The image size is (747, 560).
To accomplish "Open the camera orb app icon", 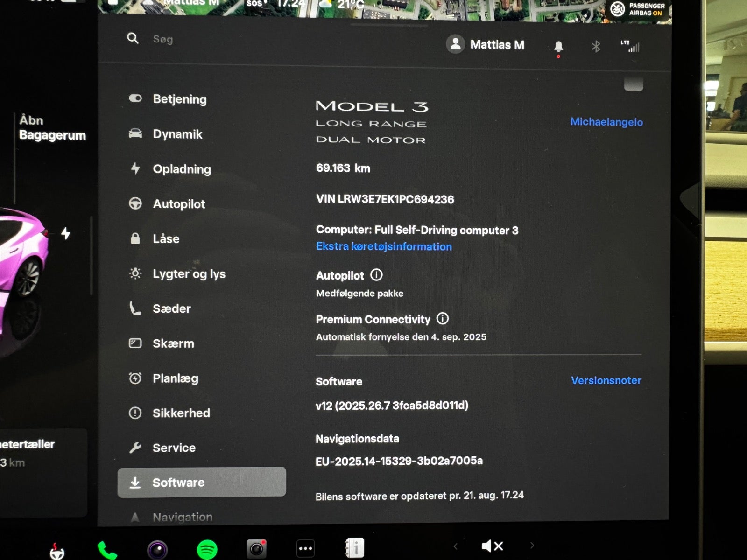I will tap(157, 550).
